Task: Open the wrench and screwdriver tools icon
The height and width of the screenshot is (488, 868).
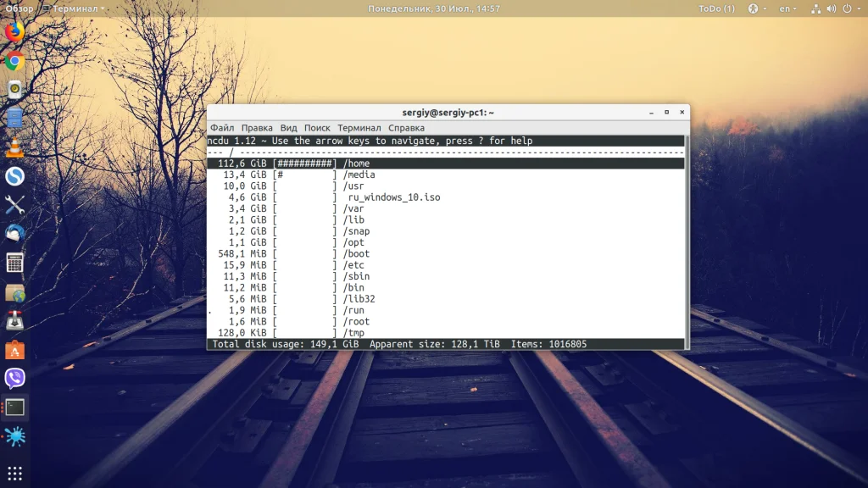Action: click(15, 205)
